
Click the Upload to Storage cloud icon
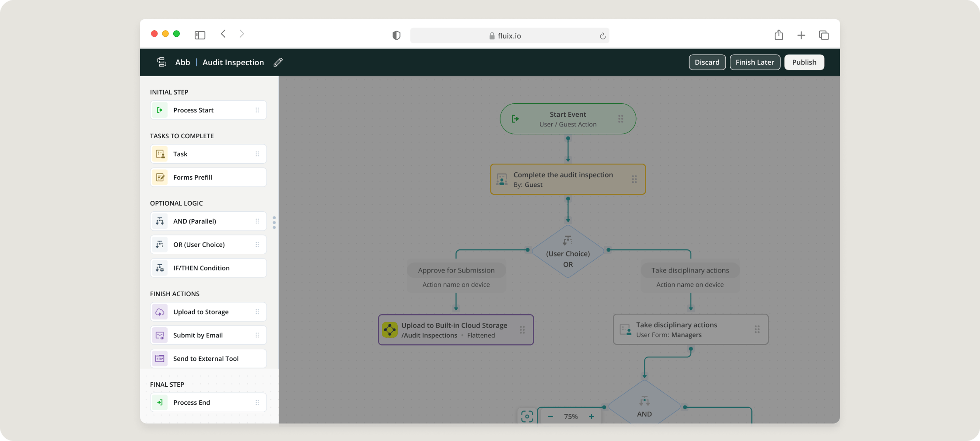(x=160, y=312)
